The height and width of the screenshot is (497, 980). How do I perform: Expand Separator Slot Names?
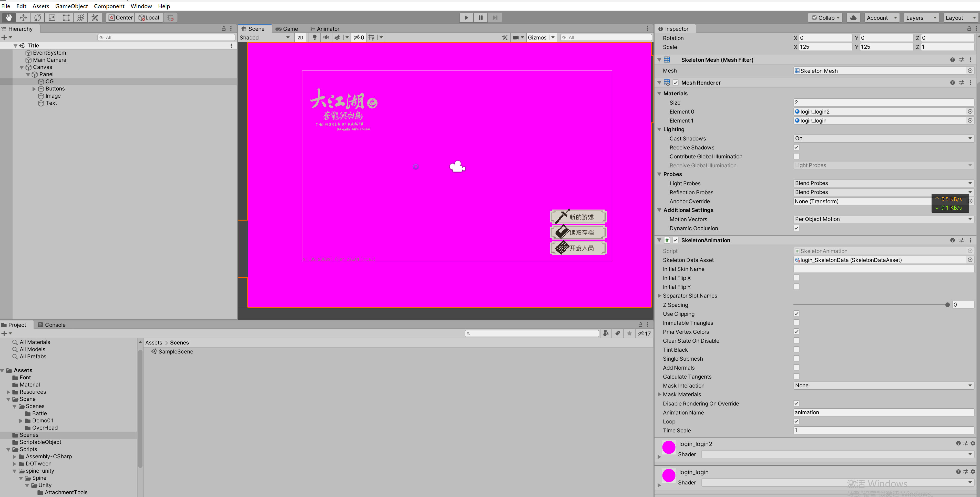(659, 296)
